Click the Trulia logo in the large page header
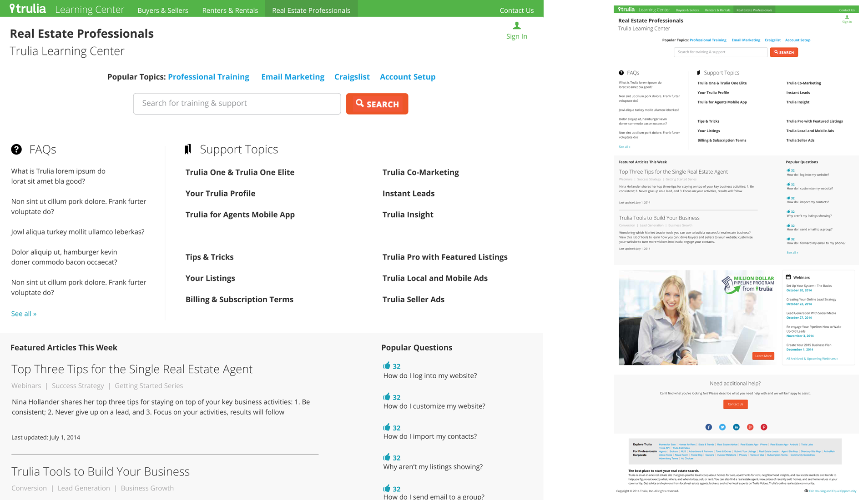 click(x=28, y=9)
